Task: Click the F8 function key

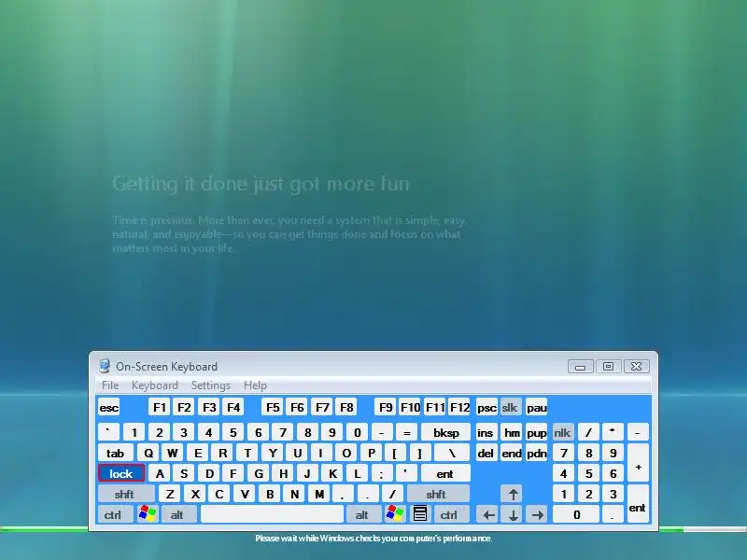Action: [x=346, y=408]
